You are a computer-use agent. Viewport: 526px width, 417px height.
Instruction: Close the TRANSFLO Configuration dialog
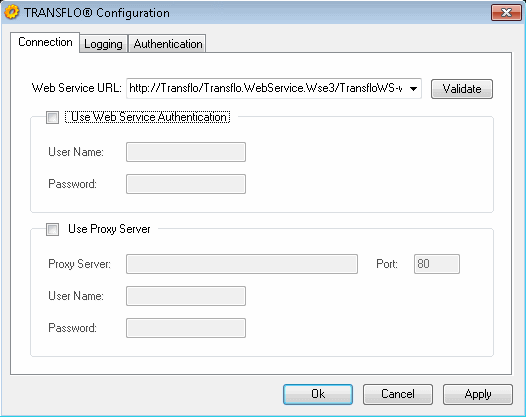click(506, 13)
